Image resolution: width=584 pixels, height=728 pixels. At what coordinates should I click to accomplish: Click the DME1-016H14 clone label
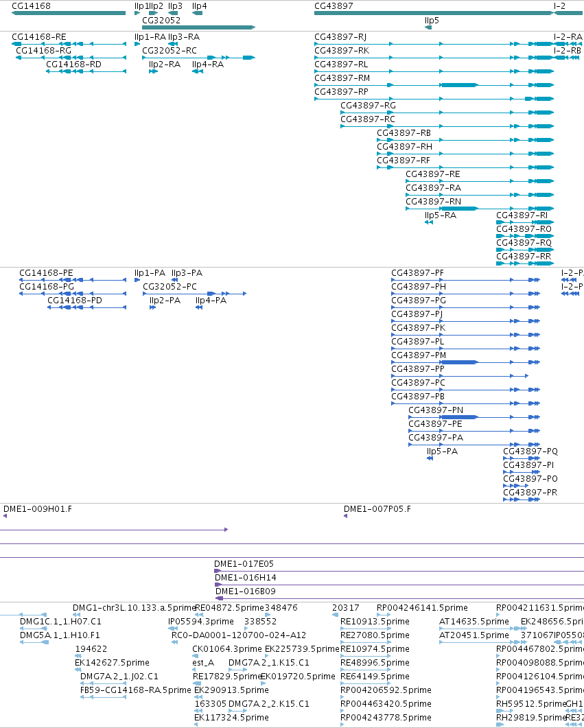coord(246,578)
